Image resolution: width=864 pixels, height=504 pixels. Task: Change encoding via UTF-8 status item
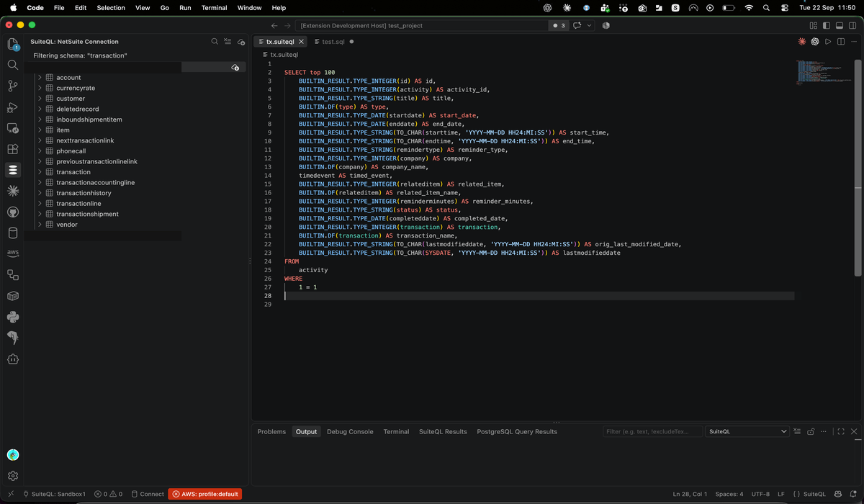pyautogui.click(x=760, y=494)
